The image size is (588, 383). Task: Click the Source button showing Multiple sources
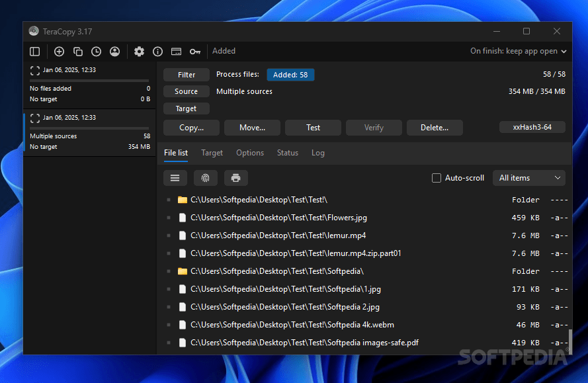point(186,91)
